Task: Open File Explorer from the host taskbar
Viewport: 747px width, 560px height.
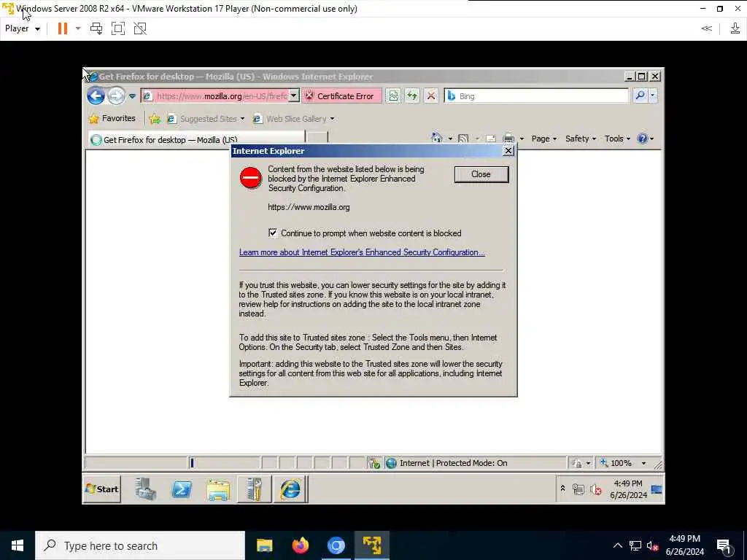Action: (264, 545)
